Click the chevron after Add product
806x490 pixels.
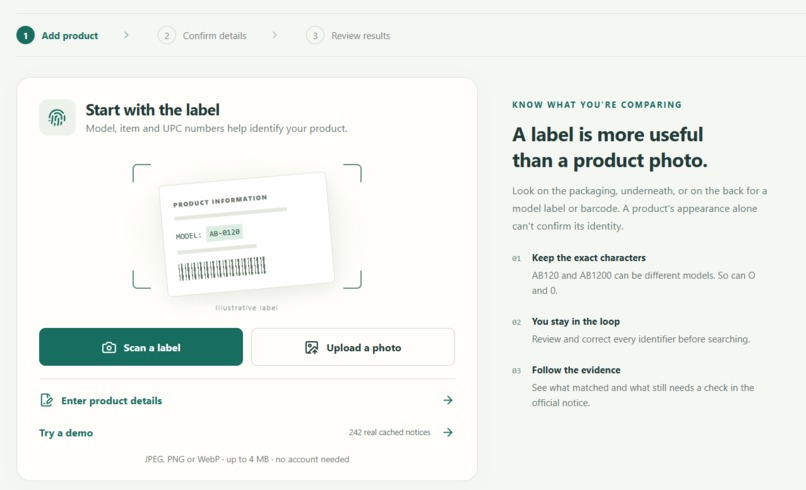pos(126,35)
